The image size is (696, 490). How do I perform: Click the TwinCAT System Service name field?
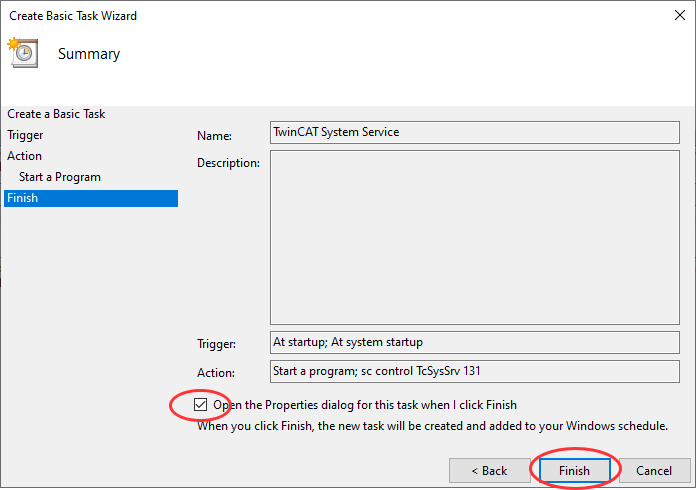474,132
